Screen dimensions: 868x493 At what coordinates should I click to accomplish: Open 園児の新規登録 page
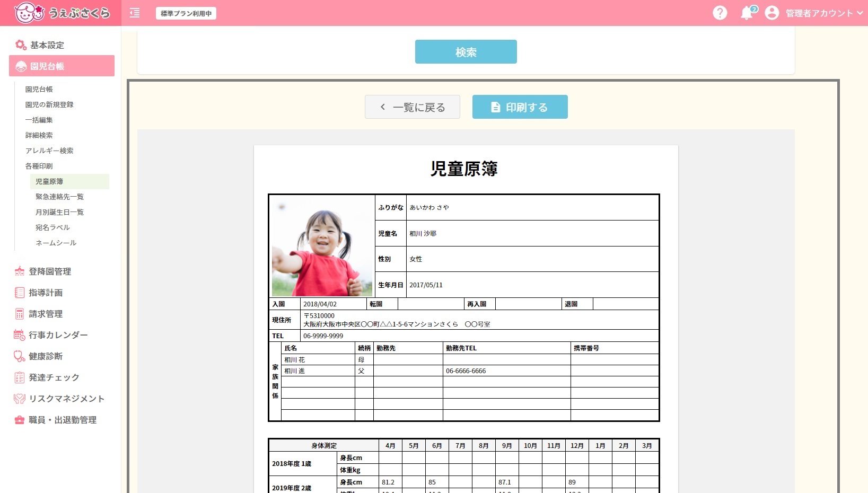point(49,104)
